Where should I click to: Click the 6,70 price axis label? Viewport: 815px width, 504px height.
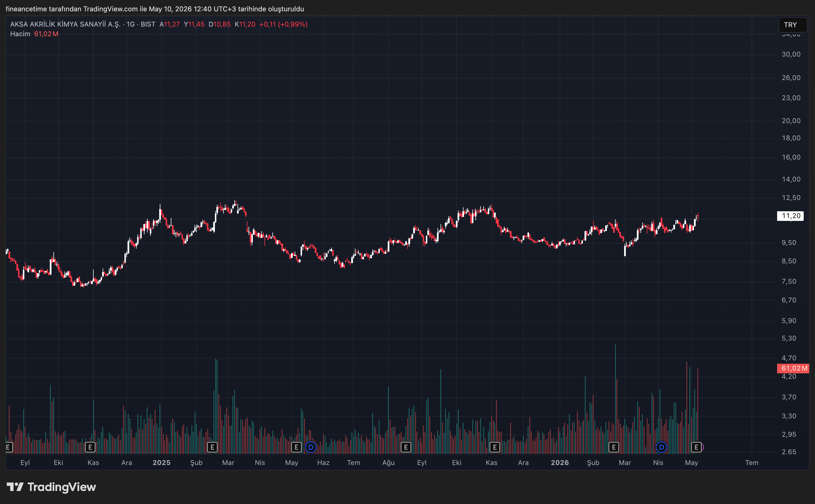pos(789,300)
